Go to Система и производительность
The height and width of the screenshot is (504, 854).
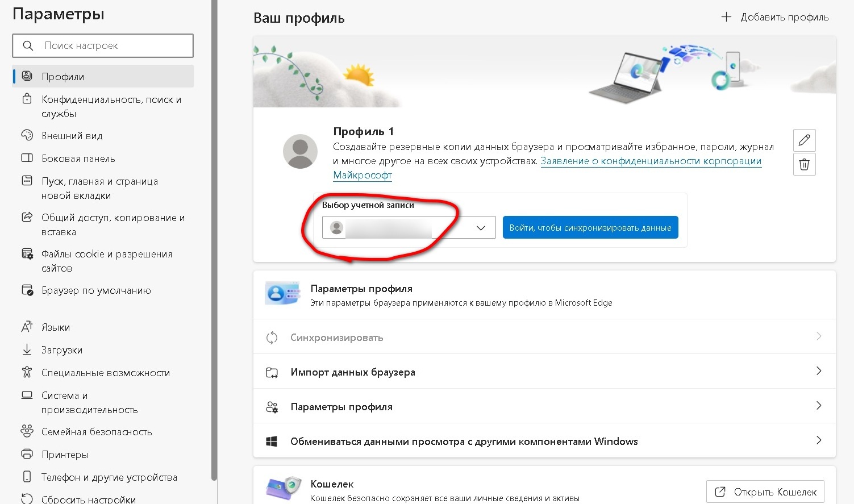103,402
